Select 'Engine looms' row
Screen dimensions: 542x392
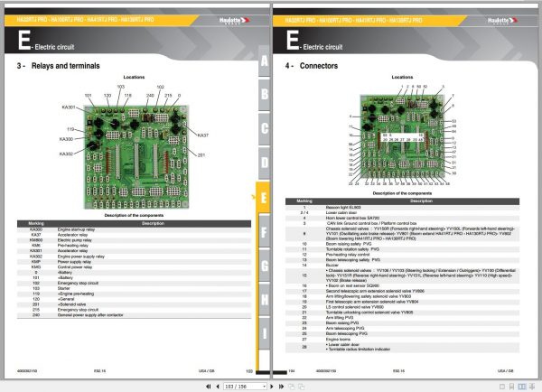pos(402,340)
